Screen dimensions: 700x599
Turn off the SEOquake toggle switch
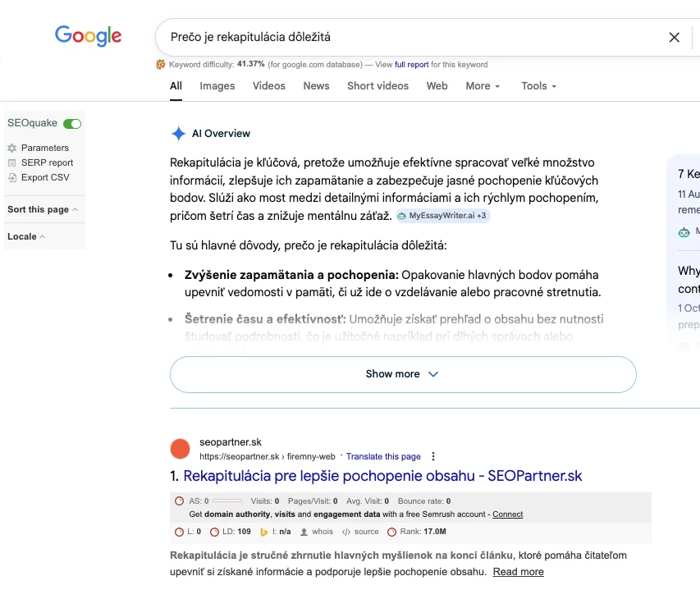coord(72,123)
